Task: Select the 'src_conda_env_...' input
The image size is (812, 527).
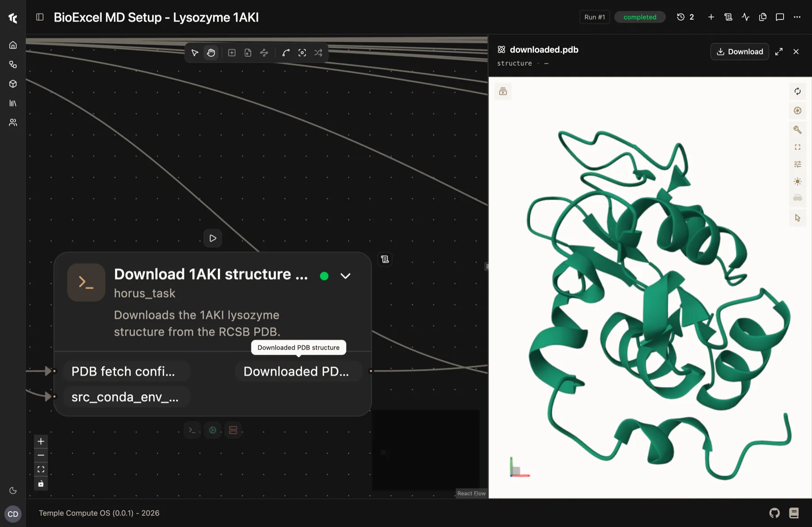Action: tap(127, 397)
